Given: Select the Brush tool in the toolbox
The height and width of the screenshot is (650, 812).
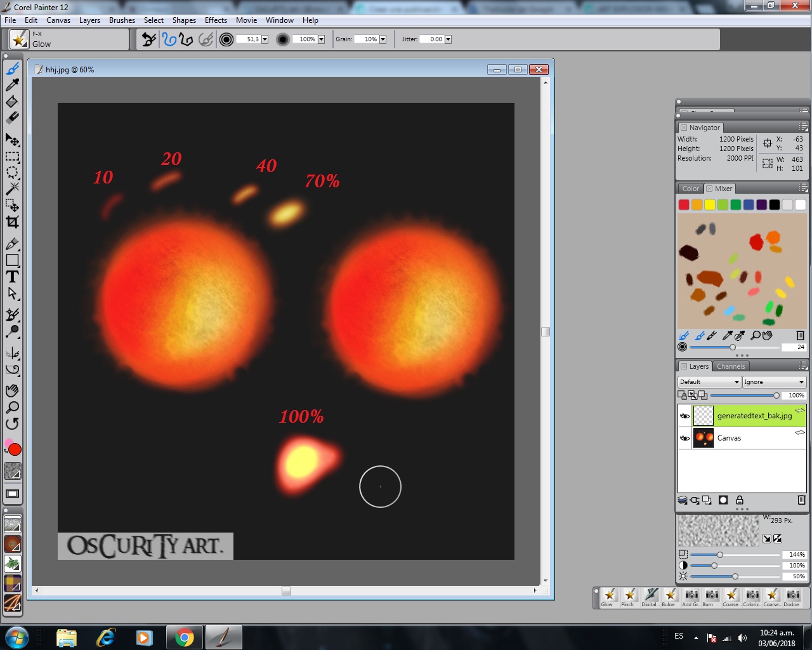Looking at the screenshot, I should pos(13,69).
